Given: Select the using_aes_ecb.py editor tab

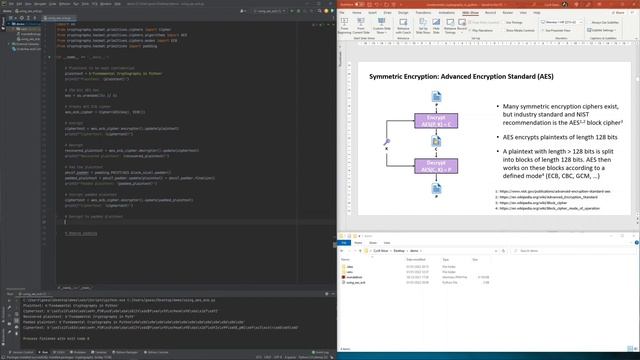Looking at the screenshot, I should coord(59,18).
